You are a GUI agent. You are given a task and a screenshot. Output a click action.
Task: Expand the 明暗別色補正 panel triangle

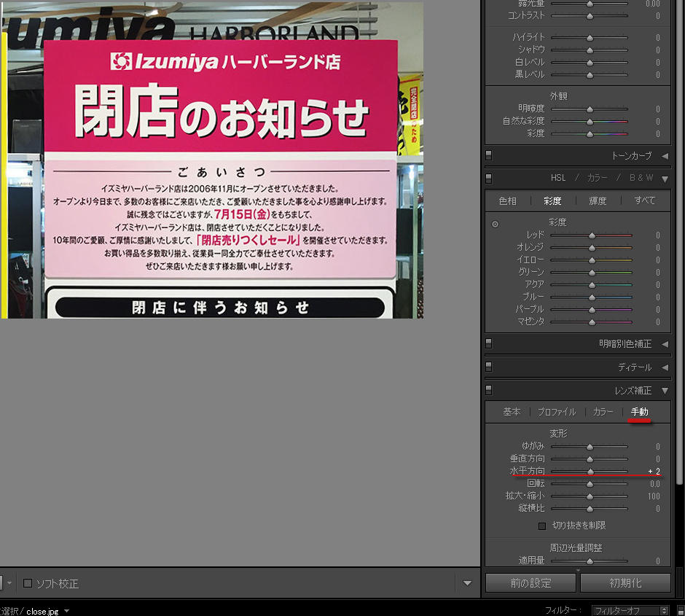point(665,344)
